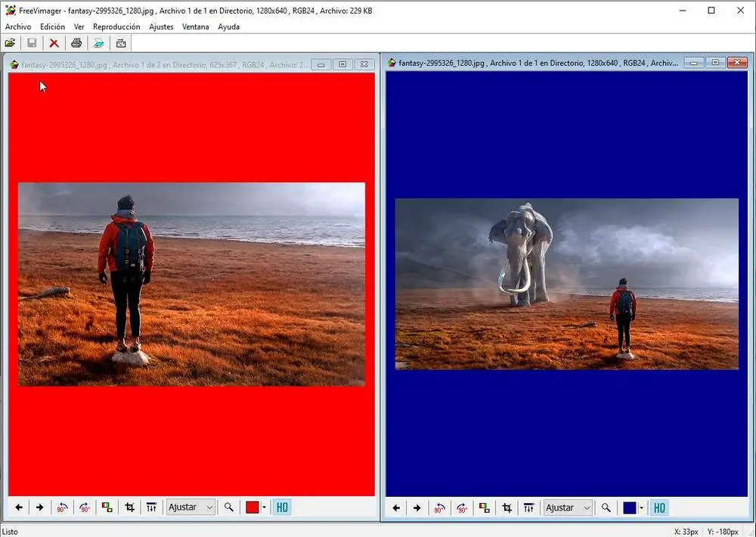The width and height of the screenshot is (756, 537).
Task: Open Ajustar zoom dropdown in red window
Action: pyautogui.click(x=191, y=507)
